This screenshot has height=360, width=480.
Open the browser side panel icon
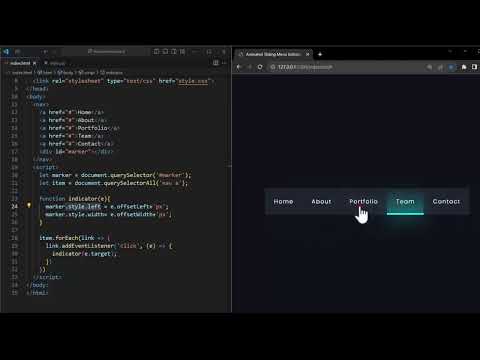[x=474, y=67]
